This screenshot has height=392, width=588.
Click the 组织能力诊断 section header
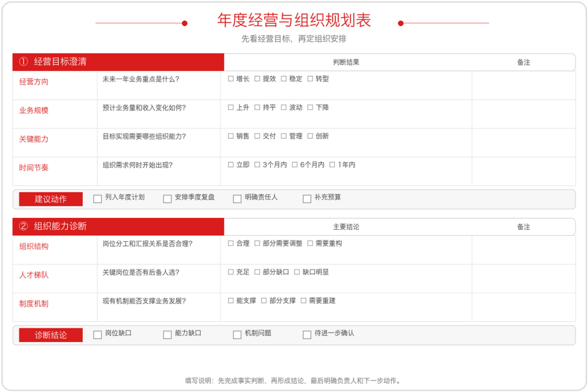click(x=118, y=226)
